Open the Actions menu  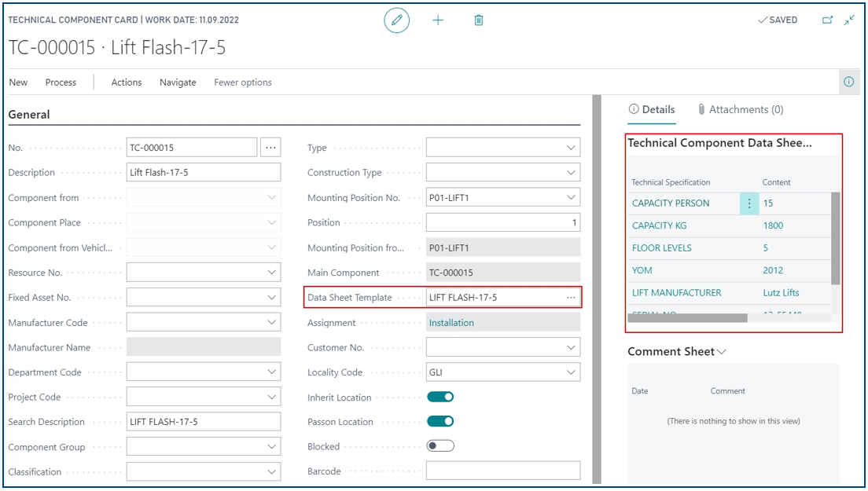coord(127,82)
